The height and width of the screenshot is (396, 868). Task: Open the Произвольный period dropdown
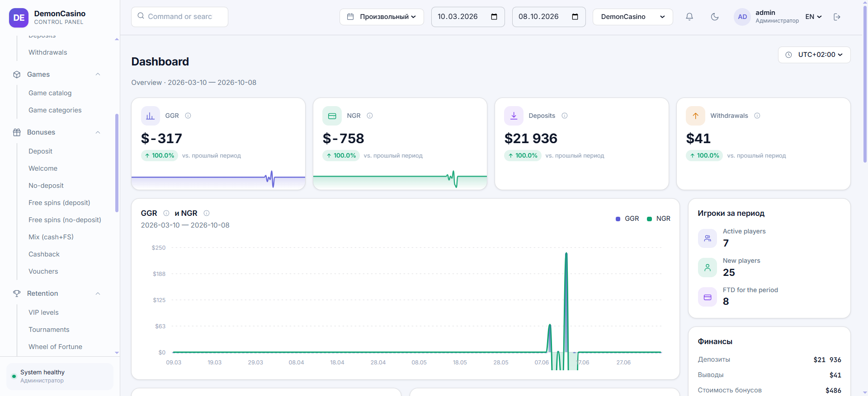[382, 17]
